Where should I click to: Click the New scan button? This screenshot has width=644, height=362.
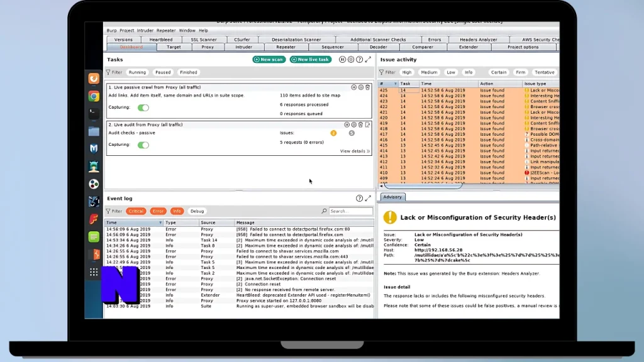point(269,60)
